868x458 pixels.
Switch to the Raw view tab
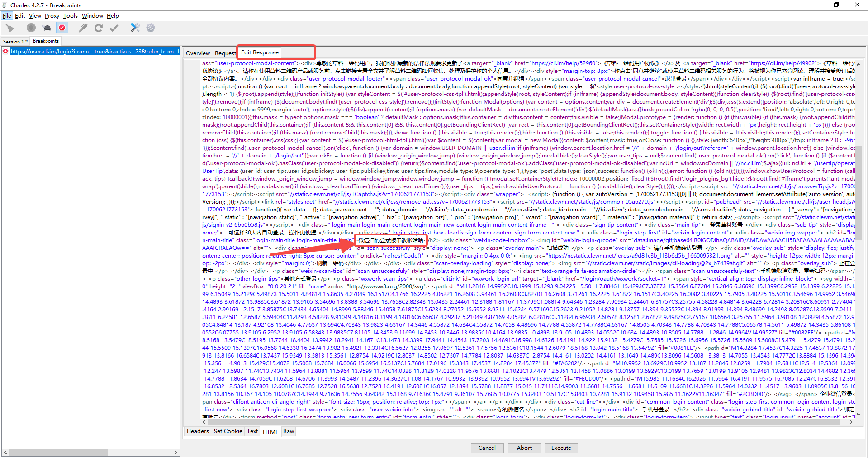pyautogui.click(x=289, y=431)
